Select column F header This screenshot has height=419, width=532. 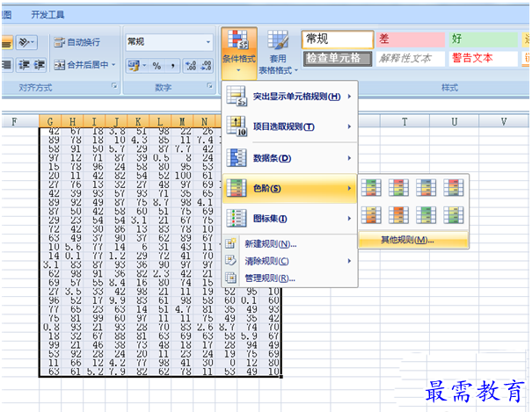pyautogui.click(x=20, y=121)
